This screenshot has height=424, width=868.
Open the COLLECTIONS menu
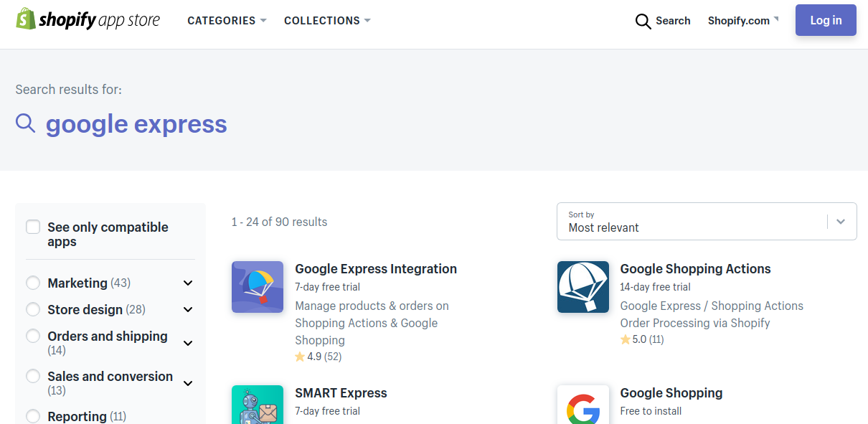click(327, 21)
